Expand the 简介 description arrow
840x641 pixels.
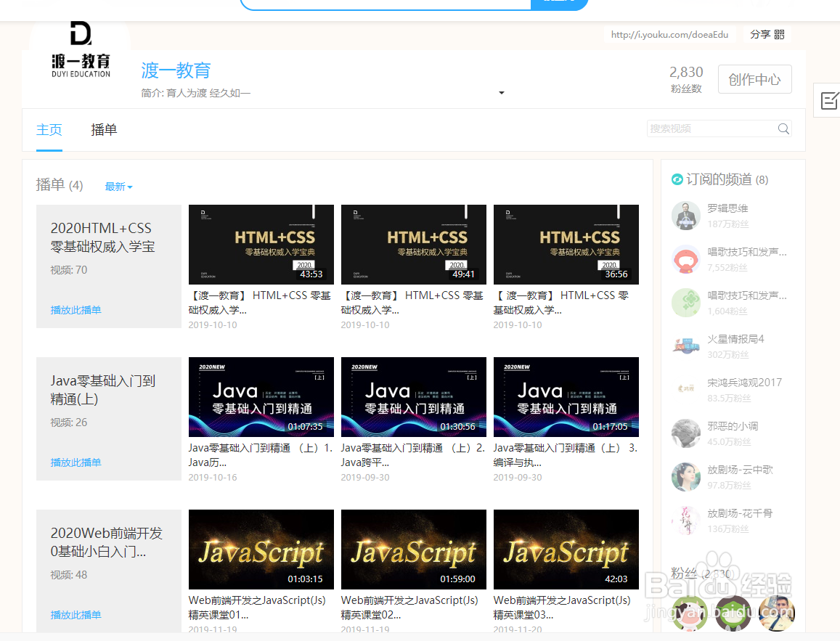(x=501, y=93)
